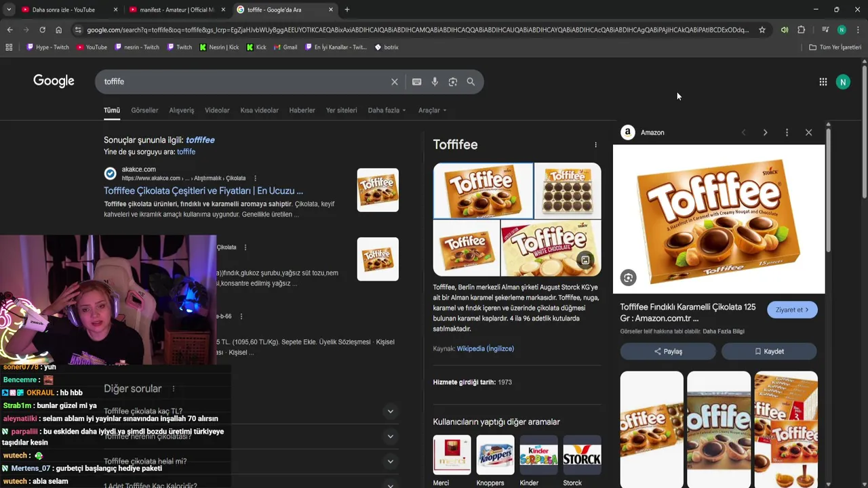This screenshot has width=868, height=488.
Task: Open the on-screen keyboard input tool
Action: (x=416, y=82)
